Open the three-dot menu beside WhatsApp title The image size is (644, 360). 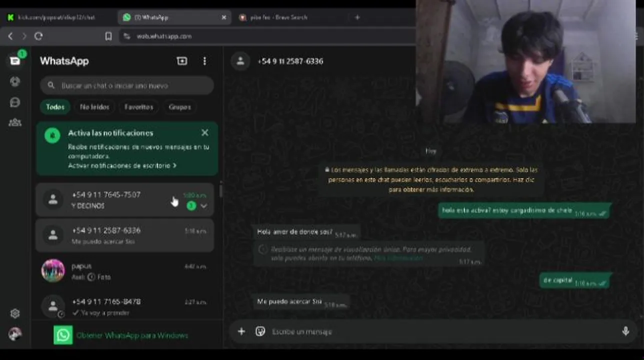204,61
